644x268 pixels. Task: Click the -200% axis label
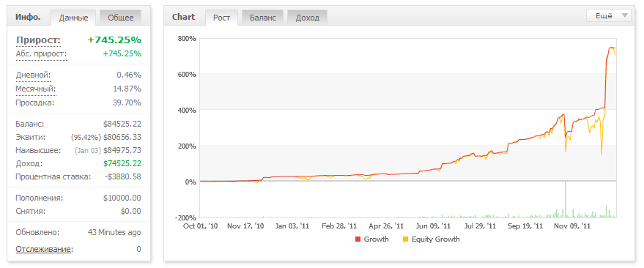point(185,217)
